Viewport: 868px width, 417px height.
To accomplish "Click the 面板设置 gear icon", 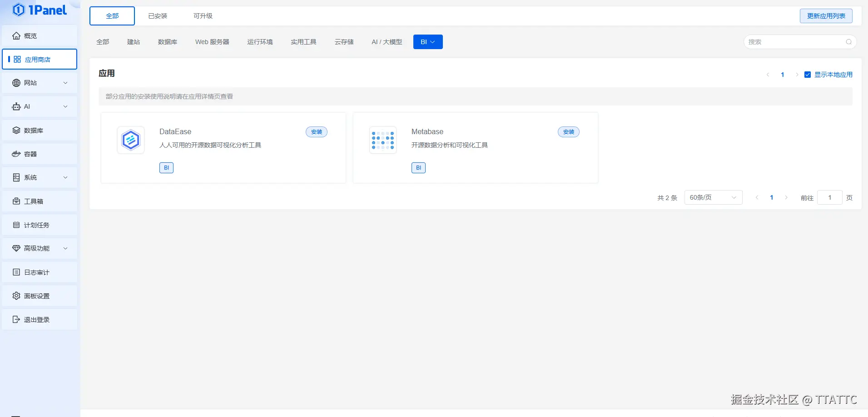I will 16,296.
